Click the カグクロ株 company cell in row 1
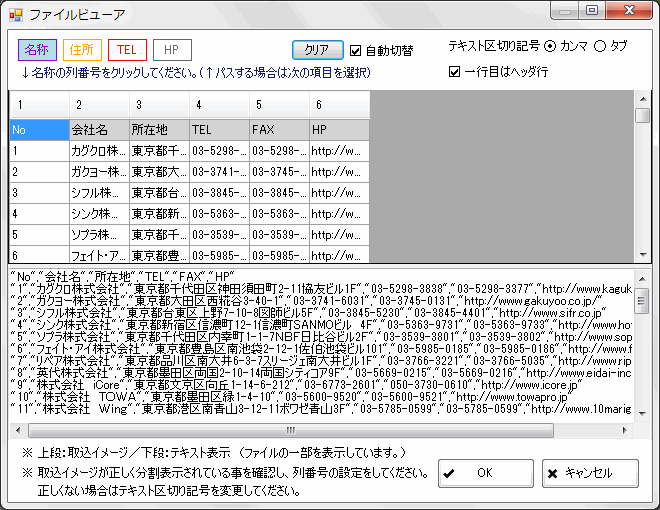 click(98, 151)
